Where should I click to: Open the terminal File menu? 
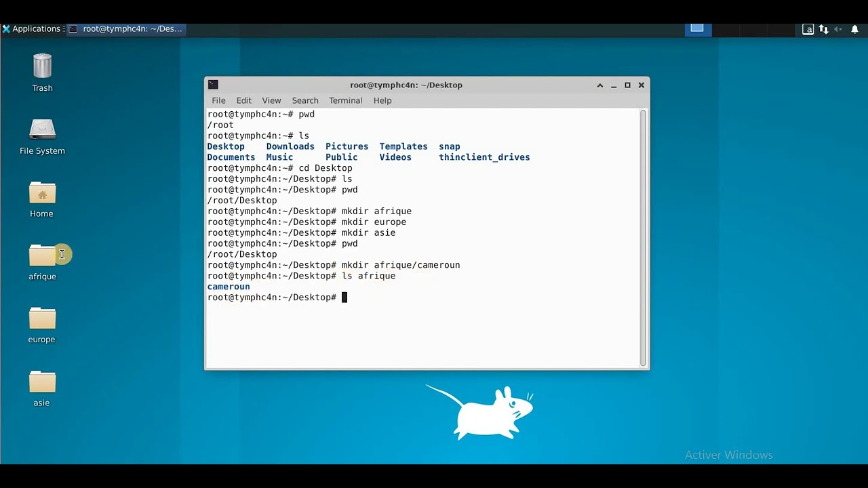point(218,100)
